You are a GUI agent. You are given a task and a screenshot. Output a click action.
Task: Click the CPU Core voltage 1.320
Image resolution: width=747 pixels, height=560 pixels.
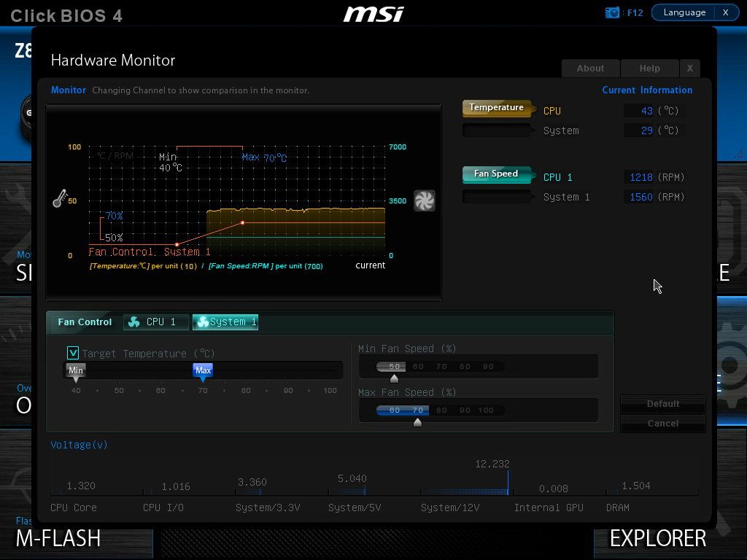click(81, 486)
